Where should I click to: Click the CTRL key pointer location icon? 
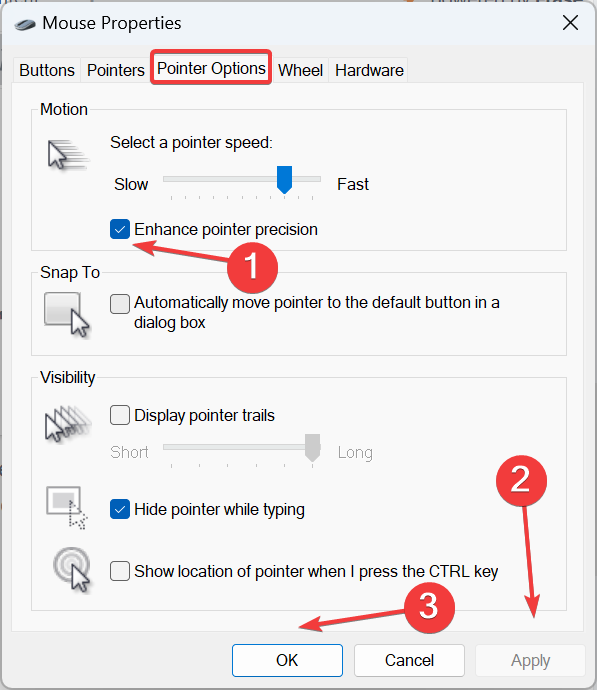pos(72,570)
